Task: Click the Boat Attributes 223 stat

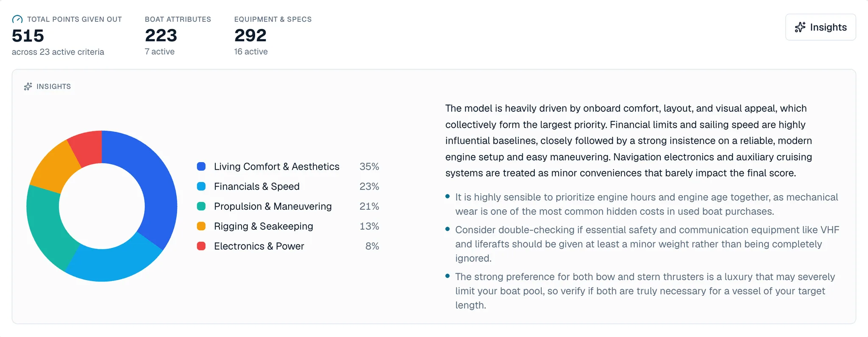Action: tap(161, 35)
